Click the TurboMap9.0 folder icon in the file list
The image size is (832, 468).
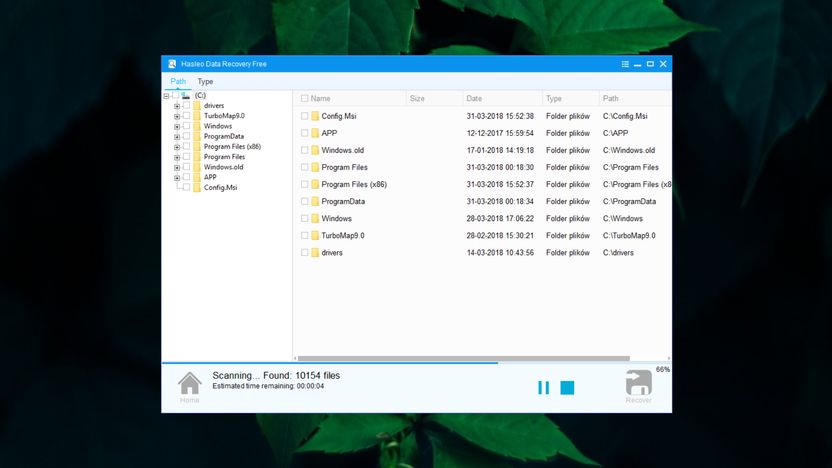click(315, 236)
